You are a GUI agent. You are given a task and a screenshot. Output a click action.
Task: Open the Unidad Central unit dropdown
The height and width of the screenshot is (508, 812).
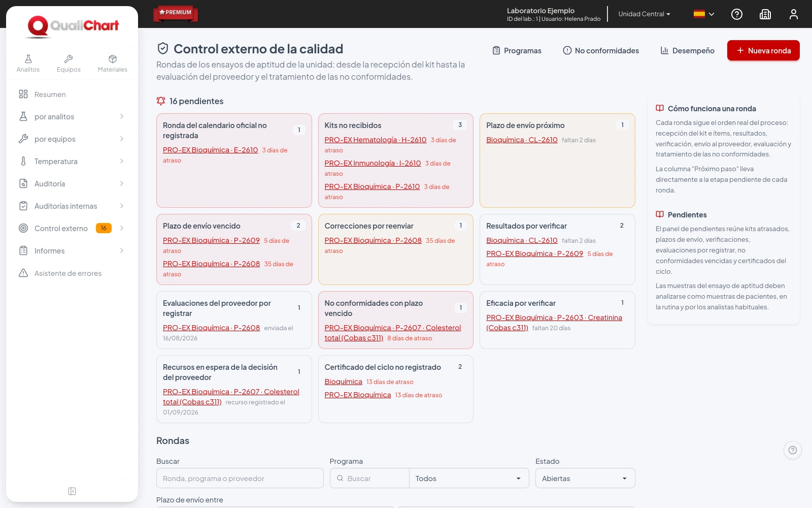point(644,14)
